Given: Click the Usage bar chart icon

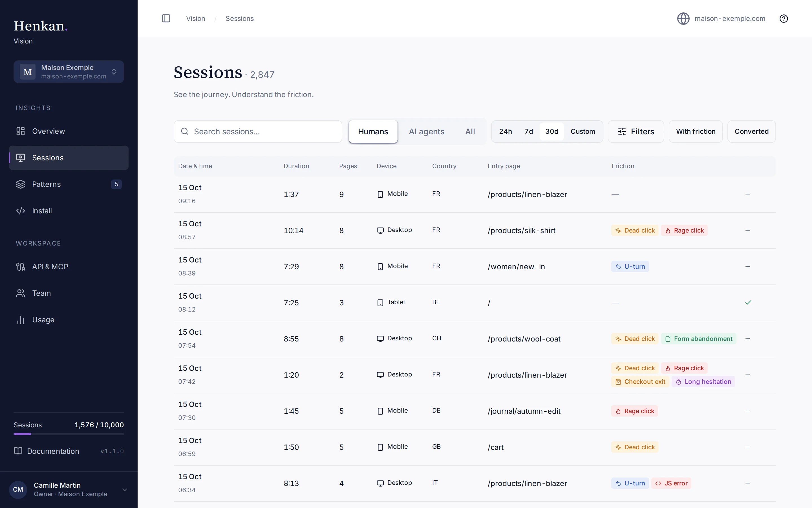Looking at the screenshot, I should click(x=21, y=319).
